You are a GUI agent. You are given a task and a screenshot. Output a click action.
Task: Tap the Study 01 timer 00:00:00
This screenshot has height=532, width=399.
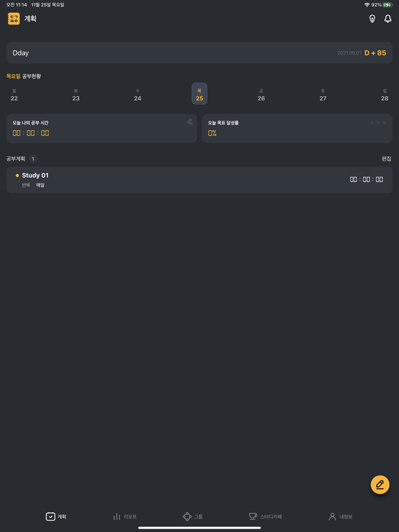pos(367,179)
